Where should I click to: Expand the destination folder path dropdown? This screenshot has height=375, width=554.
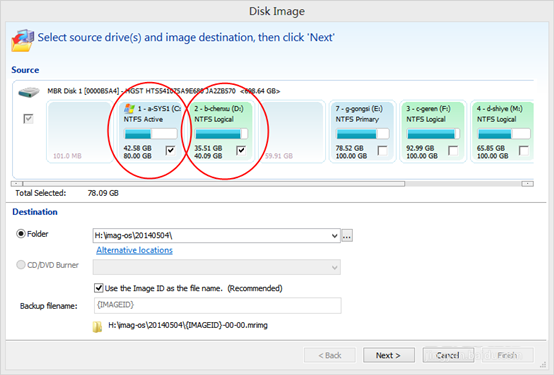334,236
